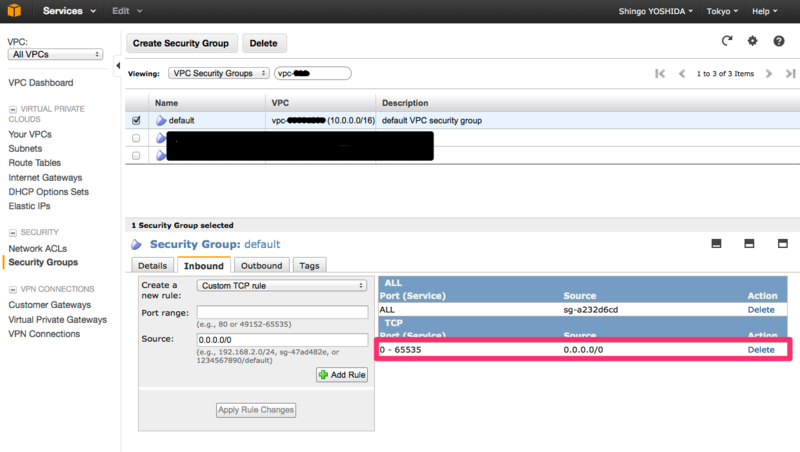Open the question mark help icon
This screenshot has width=800, height=452.
779,41
